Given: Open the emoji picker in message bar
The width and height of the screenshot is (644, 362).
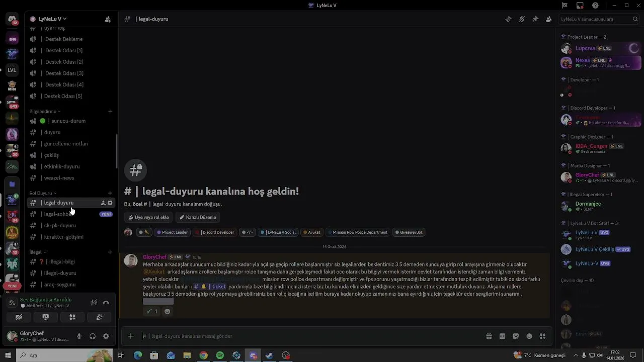Looking at the screenshot, I should pyautogui.click(x=529, y=336).
